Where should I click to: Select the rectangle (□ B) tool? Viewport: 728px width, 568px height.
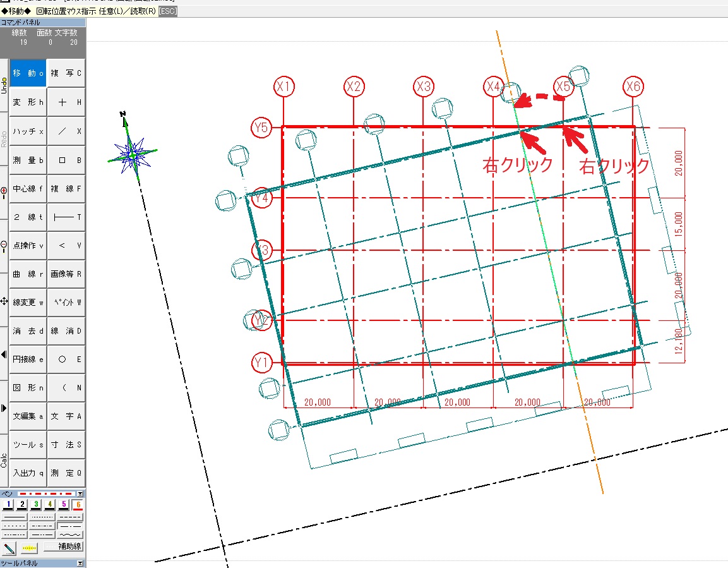pos(66,160)
